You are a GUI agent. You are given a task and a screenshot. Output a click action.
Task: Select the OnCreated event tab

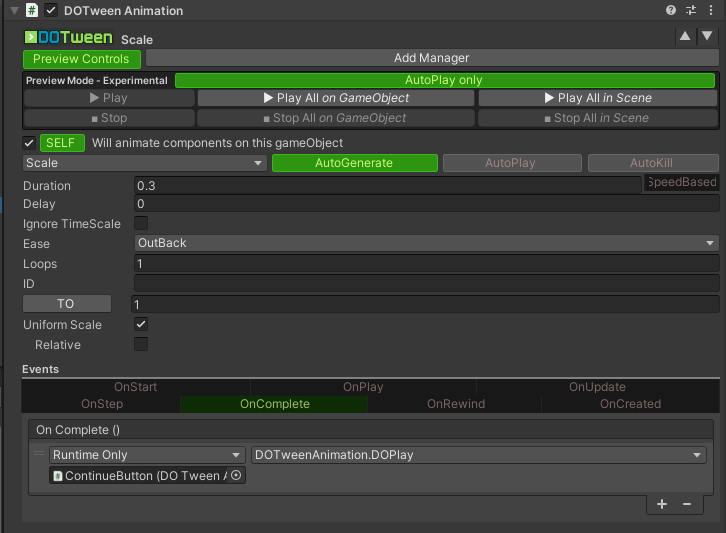click(630, 404)
